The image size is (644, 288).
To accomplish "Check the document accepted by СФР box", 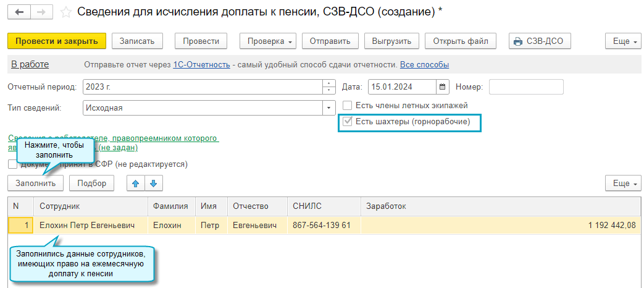I will (x=12, y=164).
